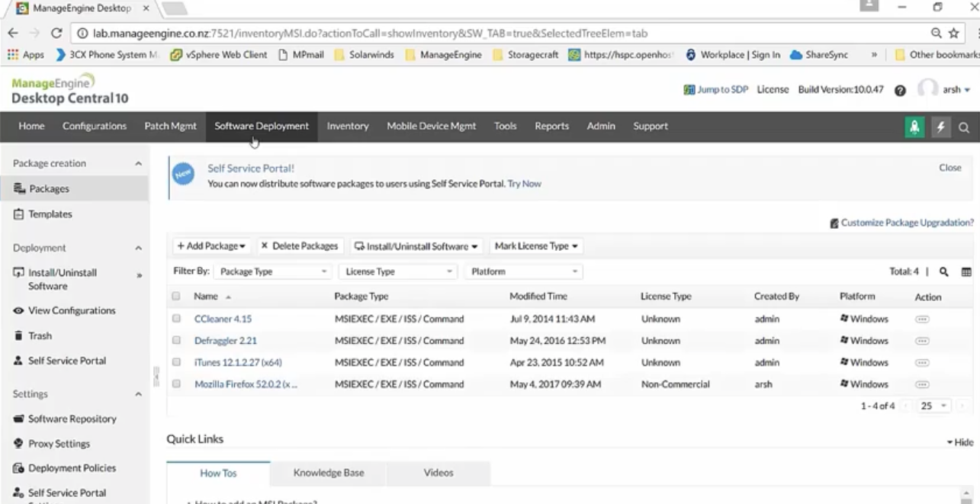Open the Configurations tab
This screenshot has width=980, height=504.
click(95, 127)
